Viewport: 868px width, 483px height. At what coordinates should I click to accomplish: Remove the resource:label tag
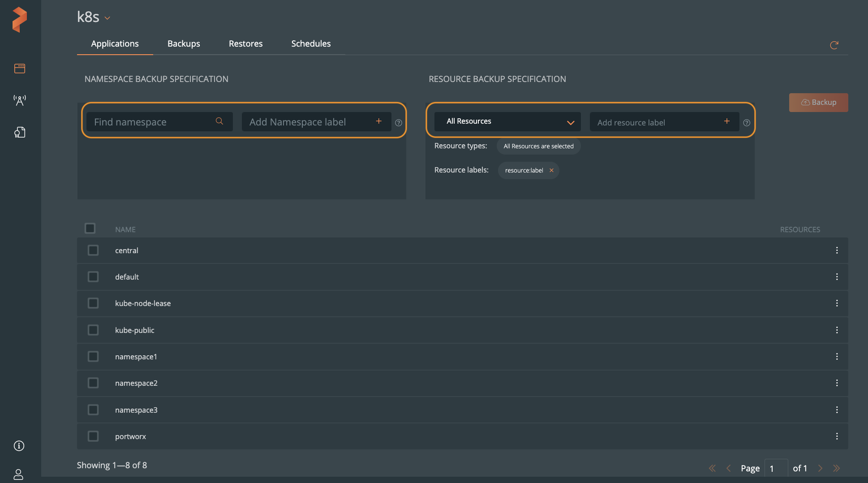[551, 170]
